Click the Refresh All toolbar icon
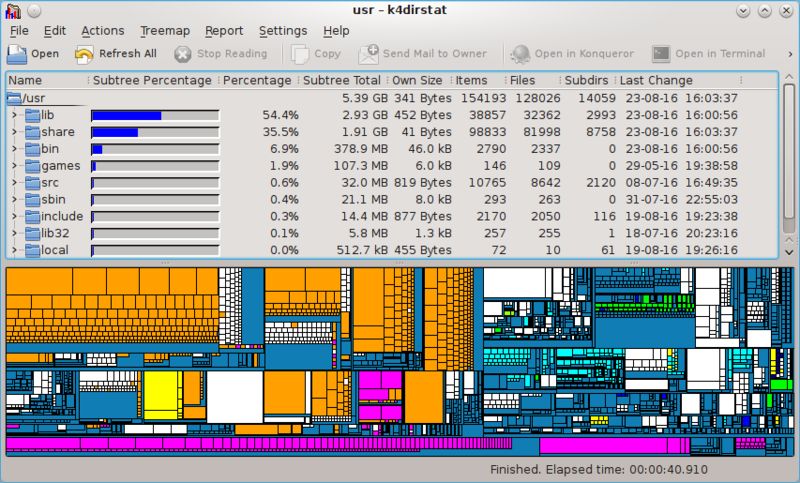This screenshot has width=800, height=483. point(84,54)
